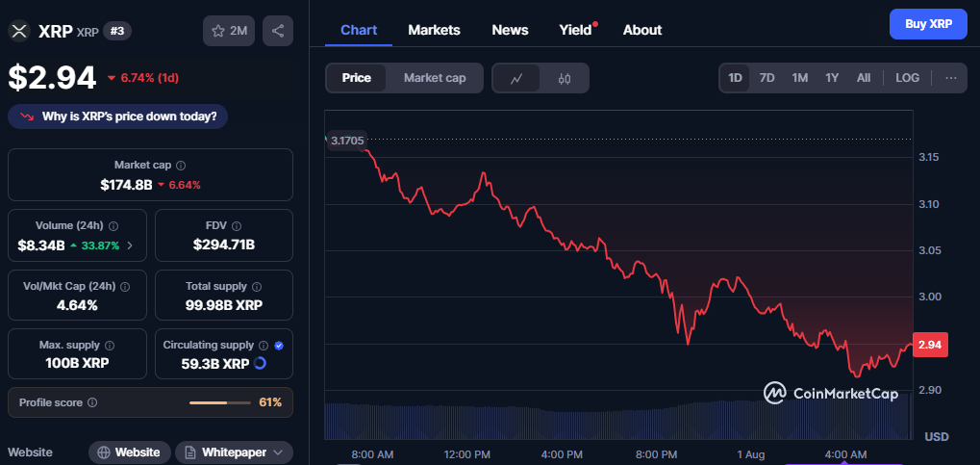Image resolution: width=980 pixels, height=465 pixels.
Task: Expand the Whitepaper dropdown
Action: (234, 452)
